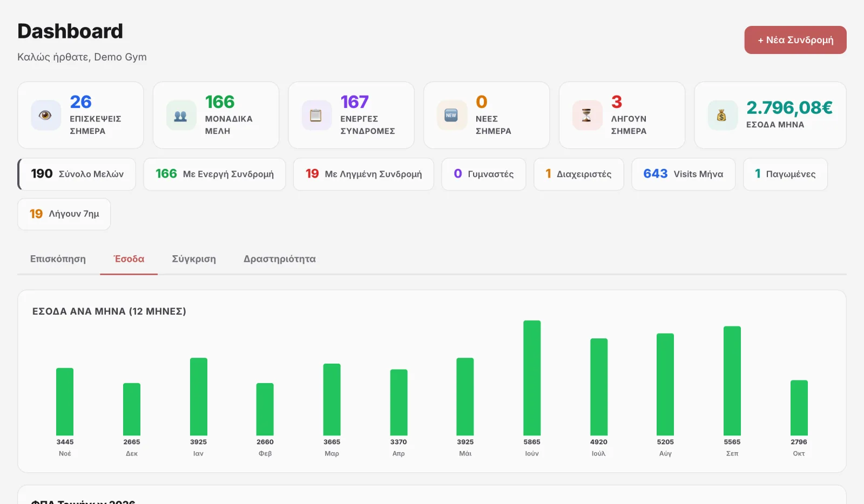Click the 1 Παγωμένες chip
The height and width of the screenshot is (504, 864).
point(785,174)
